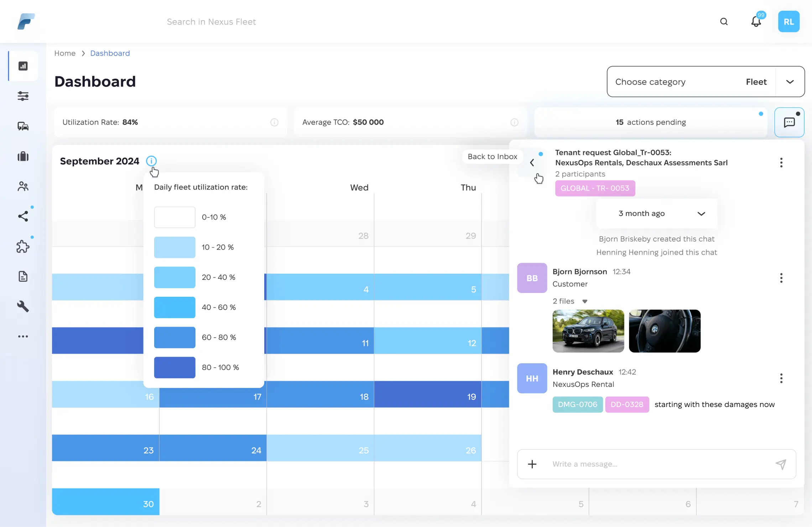
Task: Open the integrations puzzle icon in sidebar
Action: coord(23,246)
